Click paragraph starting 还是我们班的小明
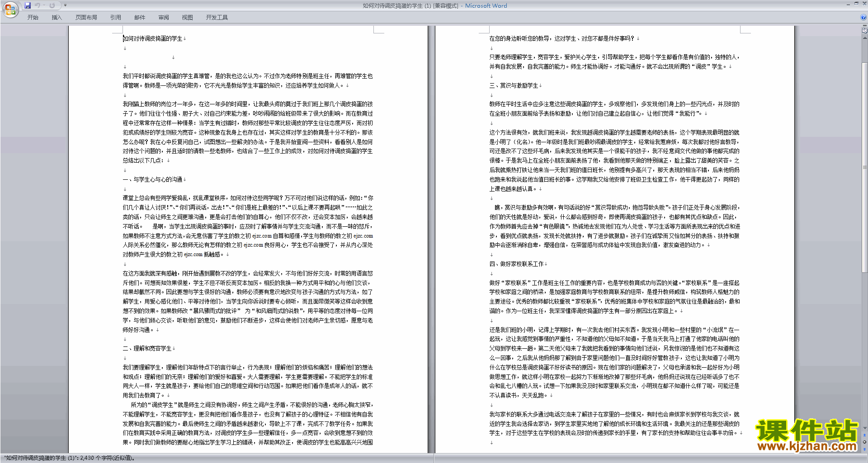Viewport: 868px width, 463px height. [614, 363]
